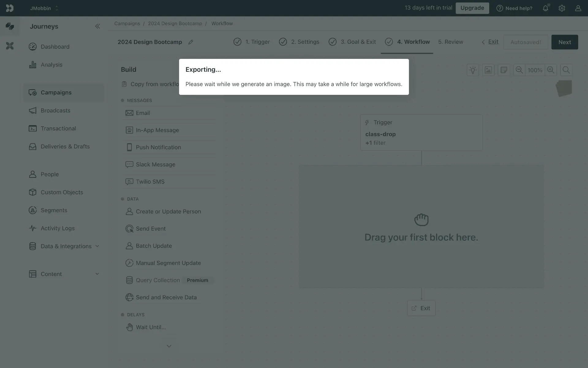Zoom in the workflow canvas
Image resolution: width=588 pixels, height=368 pixels.
tap(551, 70)
